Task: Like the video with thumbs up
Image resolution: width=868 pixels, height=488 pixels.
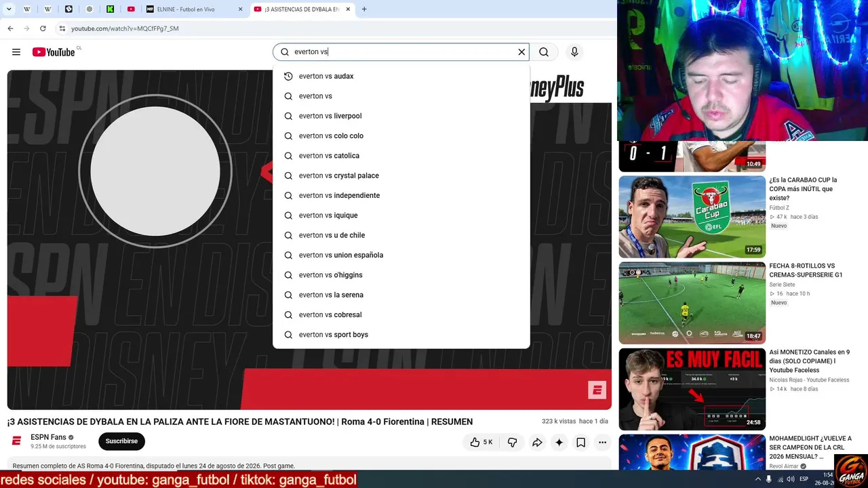Action: click(481, 443)
